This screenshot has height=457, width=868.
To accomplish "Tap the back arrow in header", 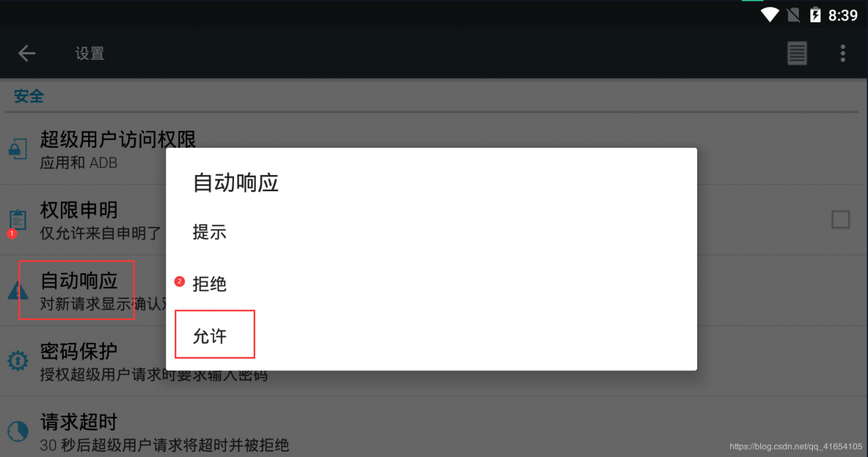I will (x=26, y=54).
